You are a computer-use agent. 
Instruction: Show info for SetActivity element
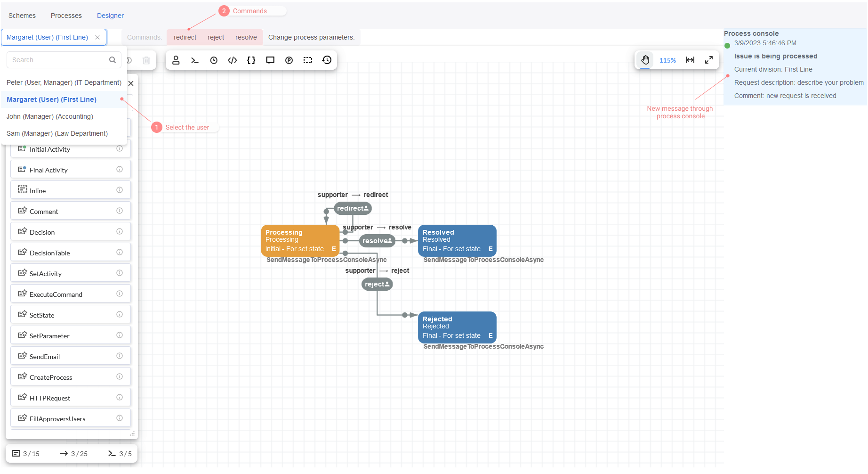120,273
